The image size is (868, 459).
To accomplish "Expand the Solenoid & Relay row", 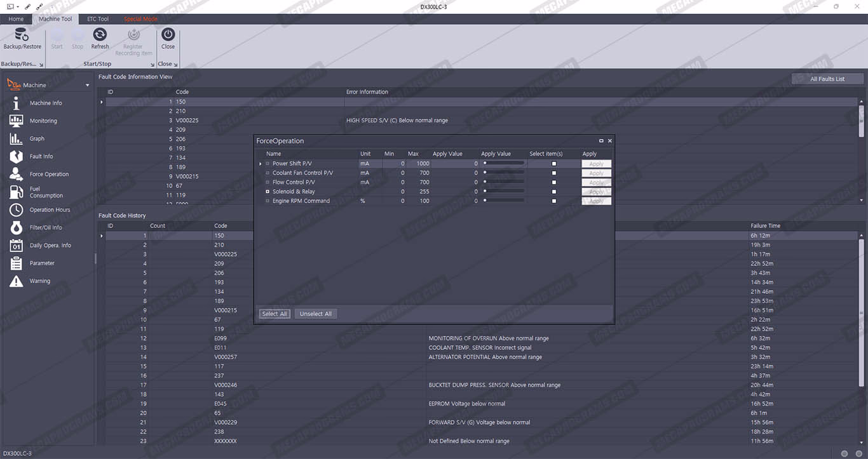I will point(268,192).
